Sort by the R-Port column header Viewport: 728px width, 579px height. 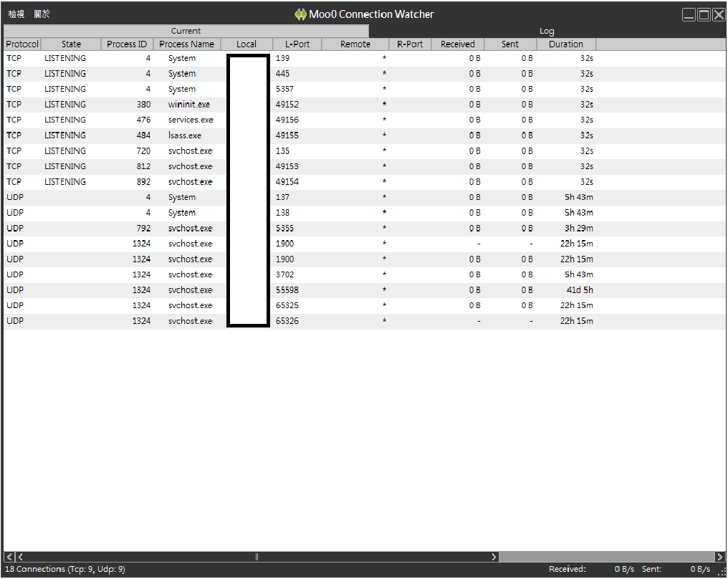pos(410,44)
